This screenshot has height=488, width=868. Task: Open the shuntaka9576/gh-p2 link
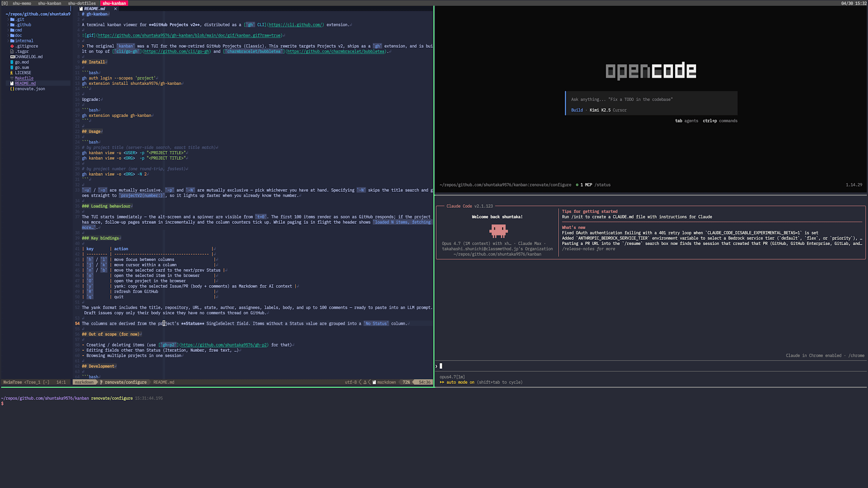(x=224, y=345)
